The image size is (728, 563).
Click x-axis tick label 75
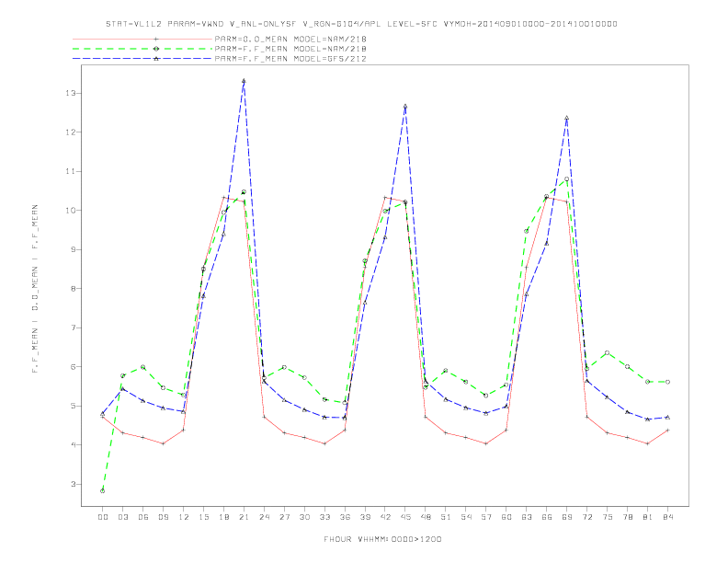608,517
